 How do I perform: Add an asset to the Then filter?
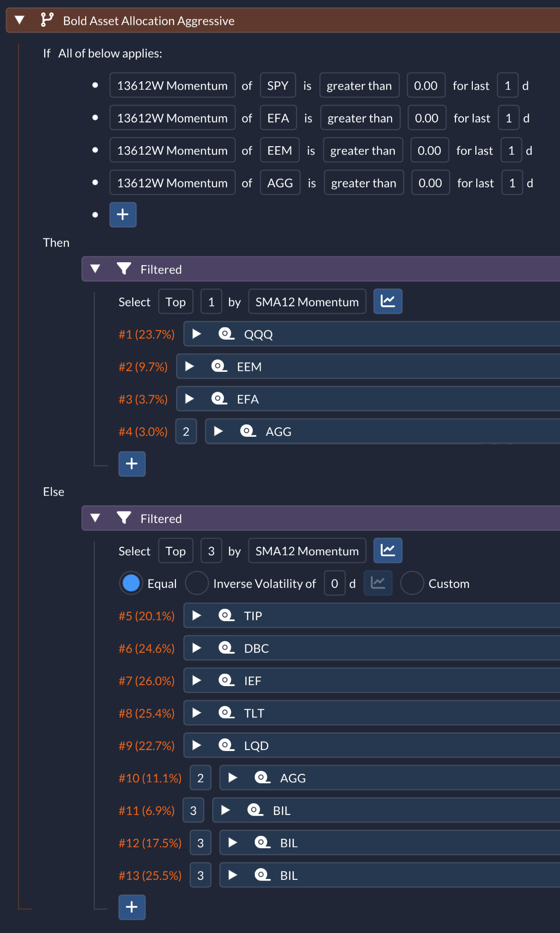132,464
